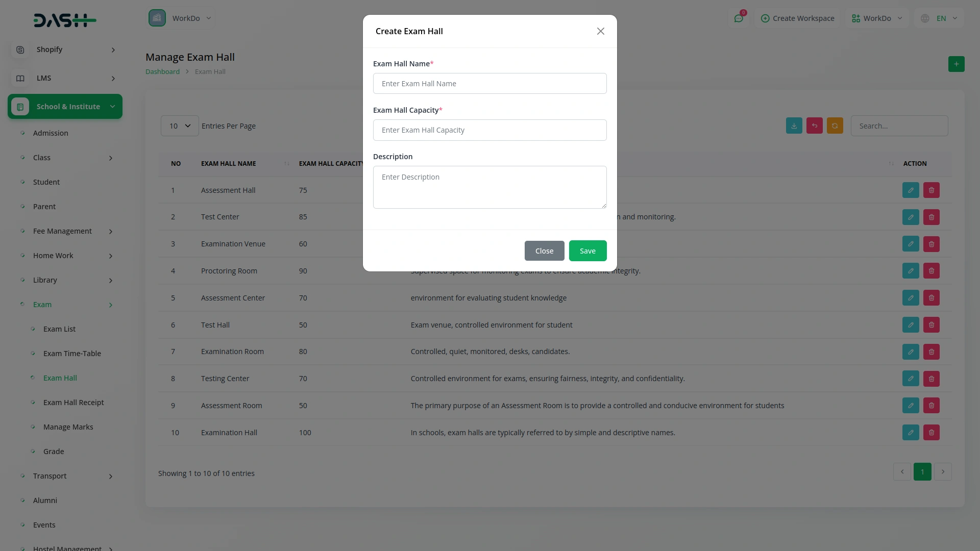Click edit icon for Test Hall row
980x551 pixels.
pyautogui.click(x=910, y=325)
